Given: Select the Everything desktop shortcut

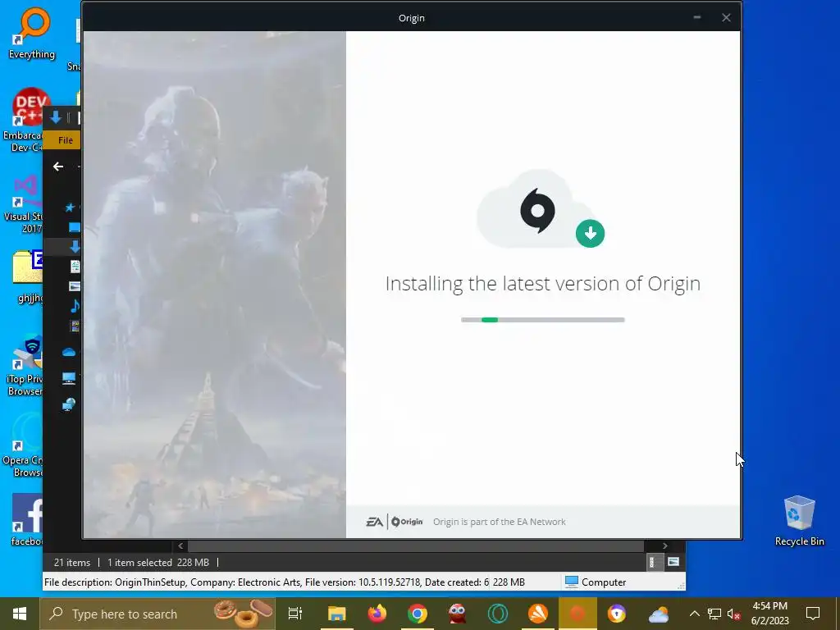Looking at the screenshot, I should tap(32, 33).
